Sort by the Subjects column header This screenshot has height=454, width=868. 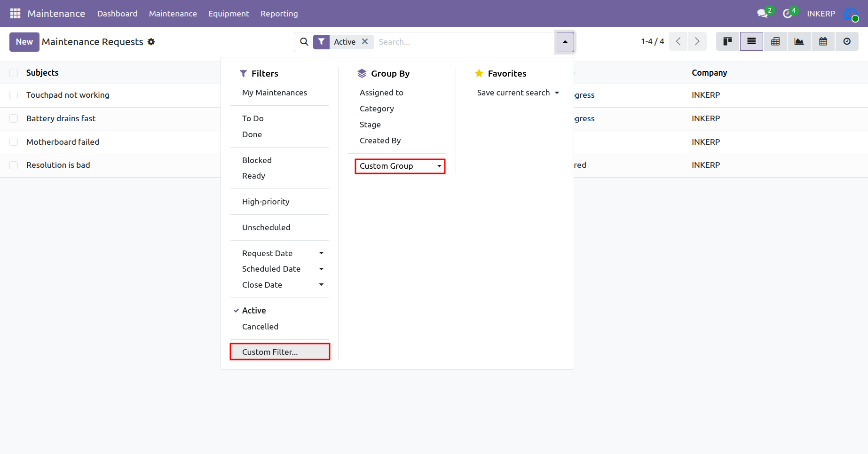coord(42,73)
